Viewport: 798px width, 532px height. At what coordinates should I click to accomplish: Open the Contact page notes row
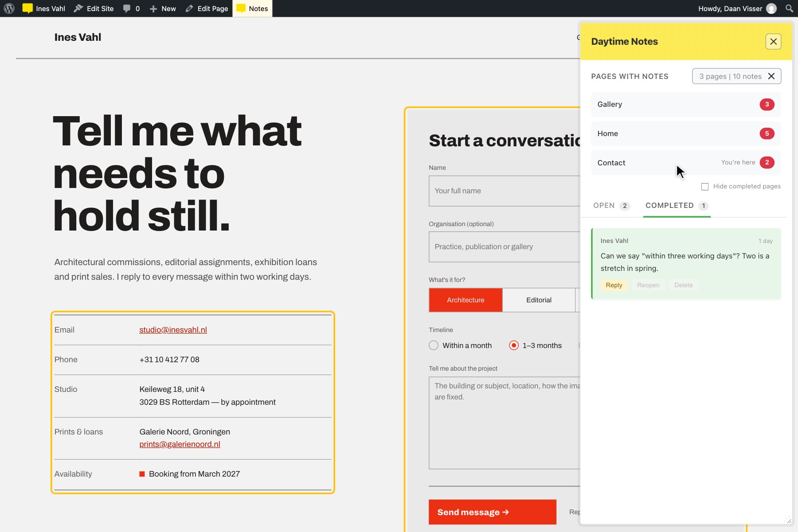(686, 163)
